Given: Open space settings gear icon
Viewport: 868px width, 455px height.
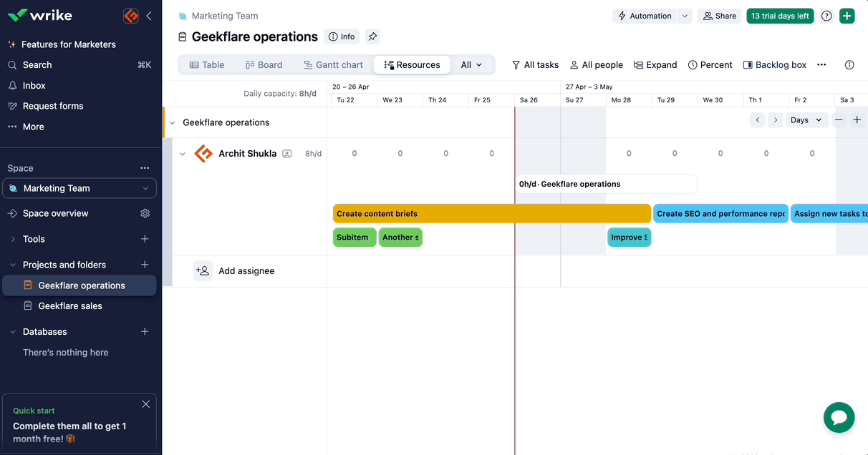Looking at the screenshot, I should click(145, 213).
